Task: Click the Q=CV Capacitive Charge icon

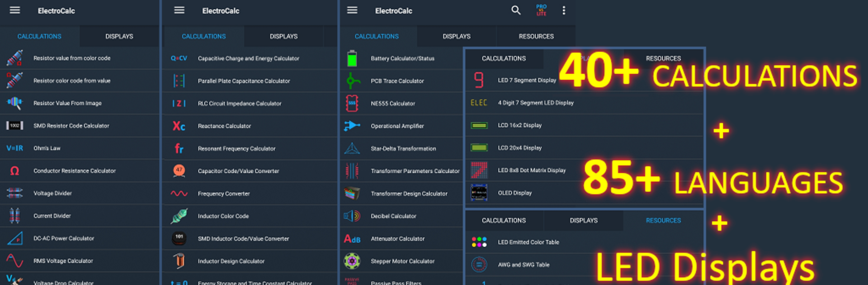Action: click(179, 58)
